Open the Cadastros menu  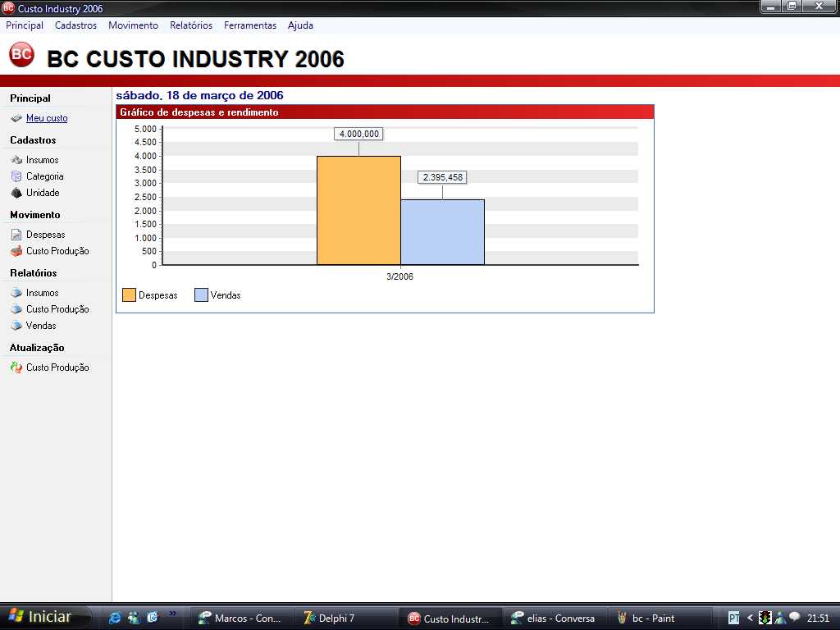coord(75,25)
